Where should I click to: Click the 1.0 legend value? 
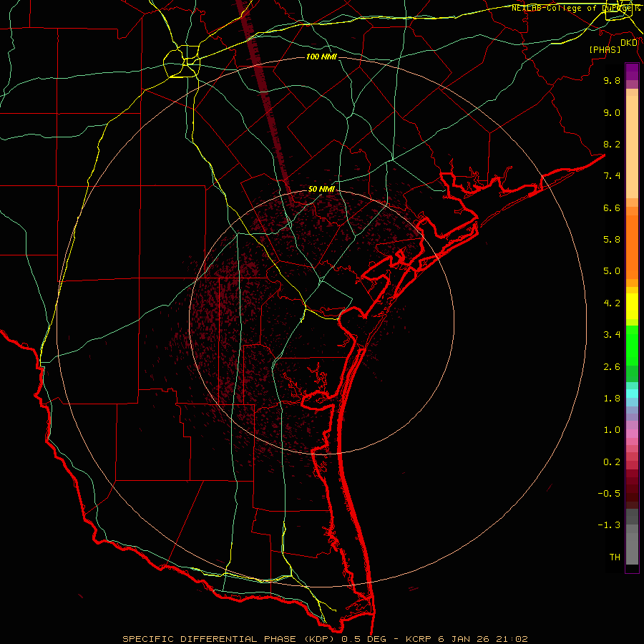tap(612, 430)
